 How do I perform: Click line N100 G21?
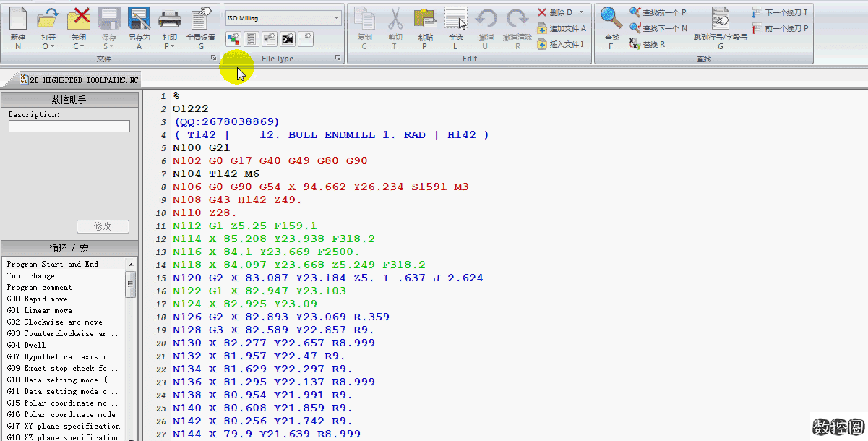pos(202,147)
